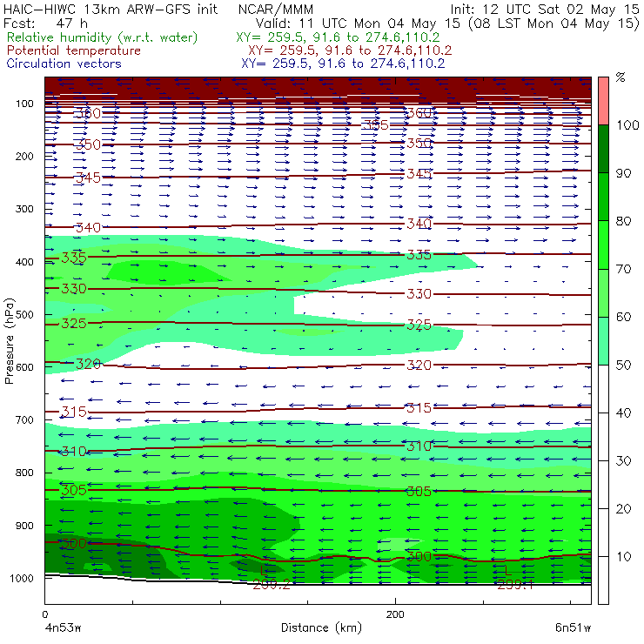Select the green XY coordinates line
Screen dimensions: 644x644
click(x=338, y=37)
